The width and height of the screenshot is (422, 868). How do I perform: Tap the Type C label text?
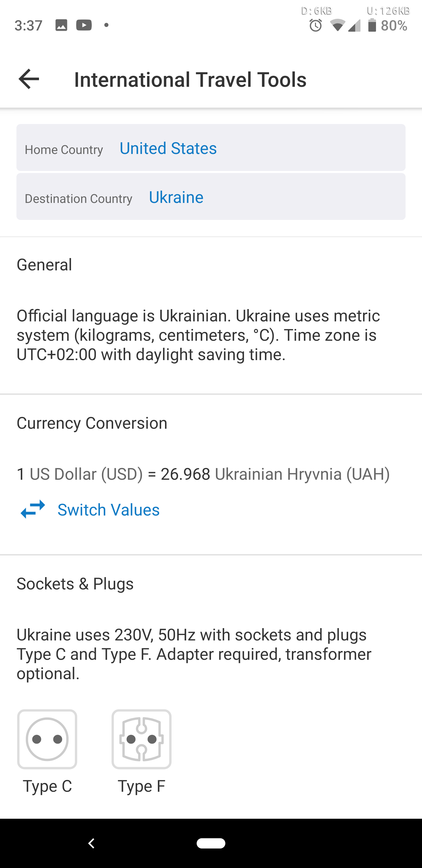[47, 786]
